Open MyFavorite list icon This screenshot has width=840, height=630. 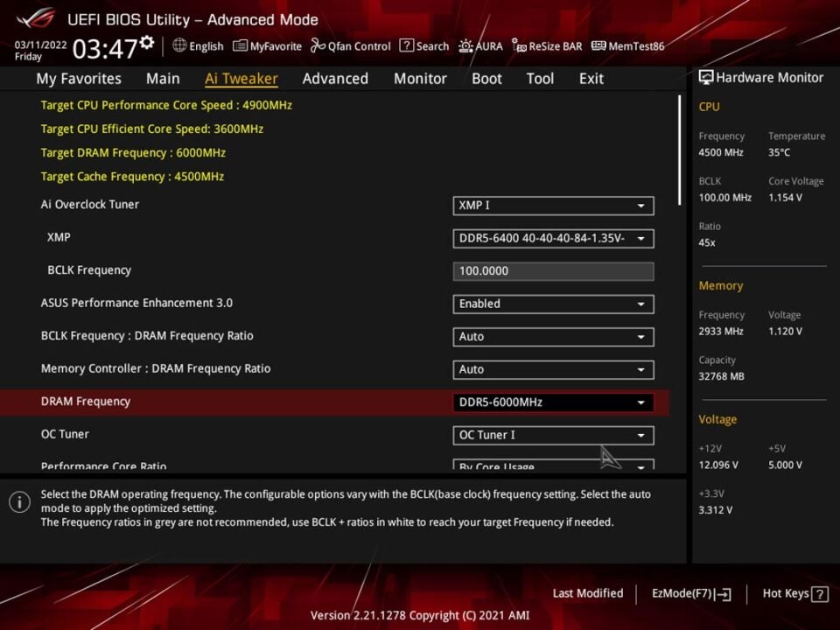point(240,46)
